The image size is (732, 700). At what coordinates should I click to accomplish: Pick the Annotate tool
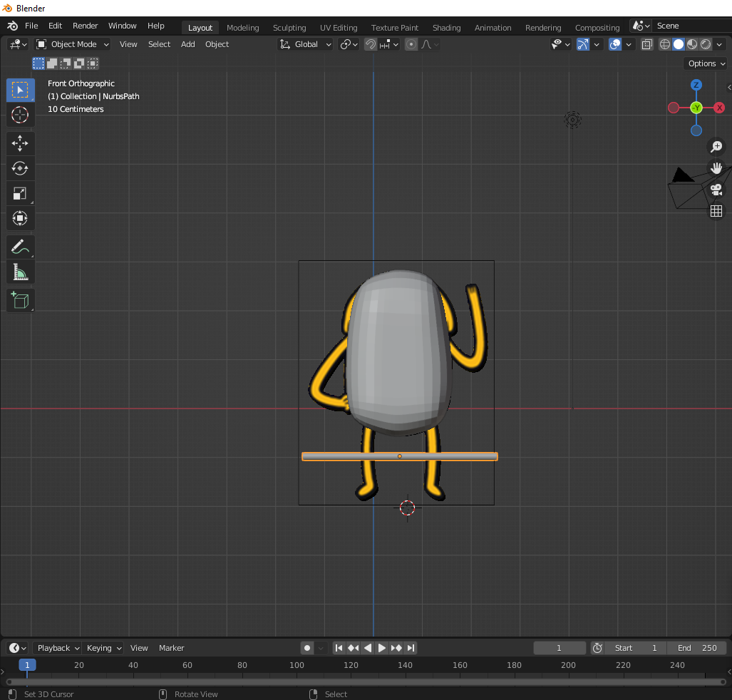pos(20,247)
